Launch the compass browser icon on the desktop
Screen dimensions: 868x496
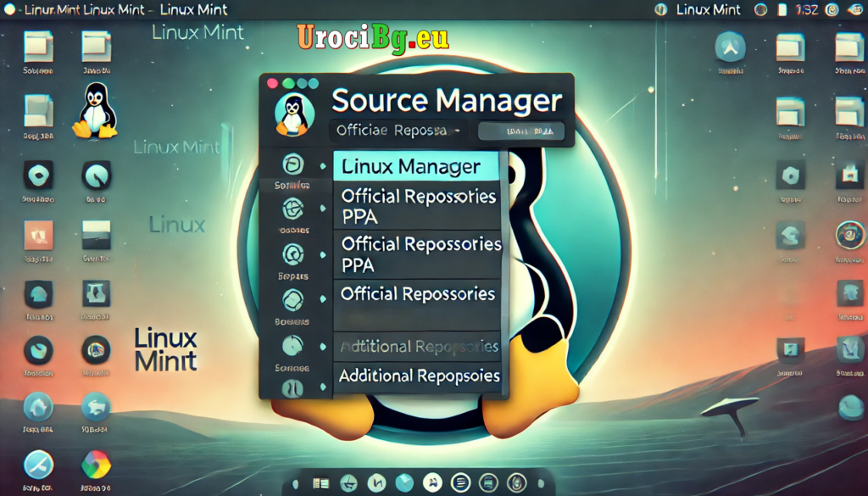click(x=38, y=464)
